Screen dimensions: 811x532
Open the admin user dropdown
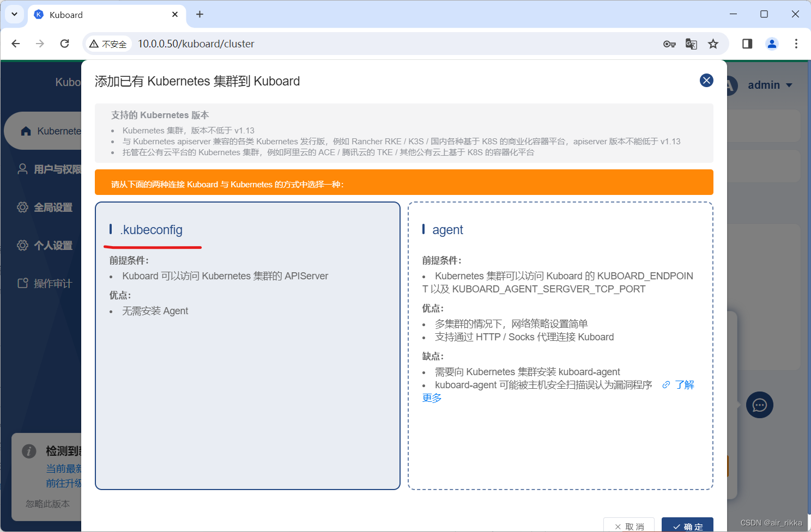click(x=770, y=85)
